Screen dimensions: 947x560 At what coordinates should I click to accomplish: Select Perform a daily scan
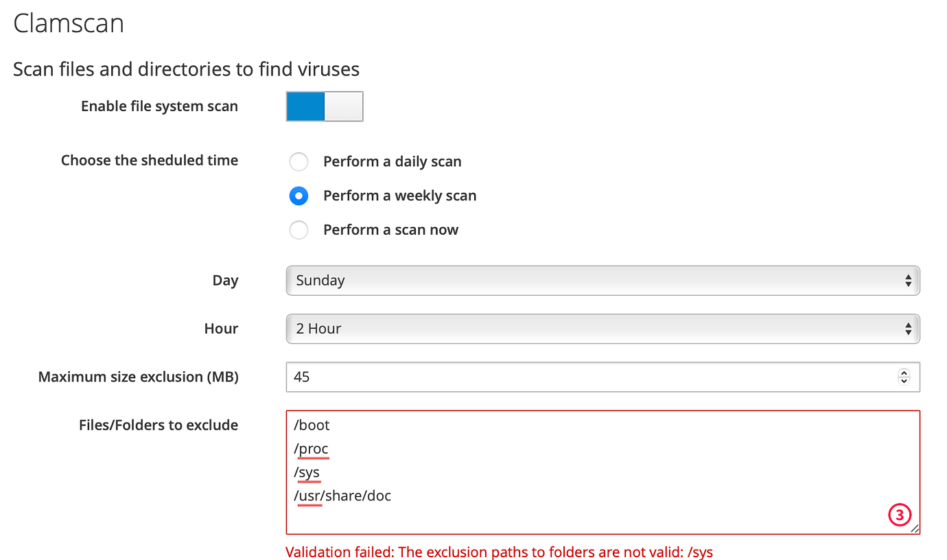pos(299,161)
